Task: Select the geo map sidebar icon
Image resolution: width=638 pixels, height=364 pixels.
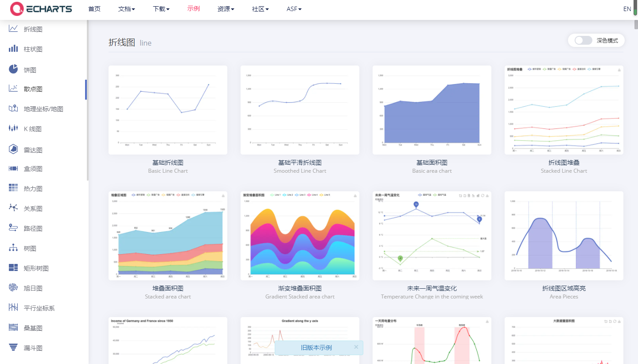Action: coord(13,108)
